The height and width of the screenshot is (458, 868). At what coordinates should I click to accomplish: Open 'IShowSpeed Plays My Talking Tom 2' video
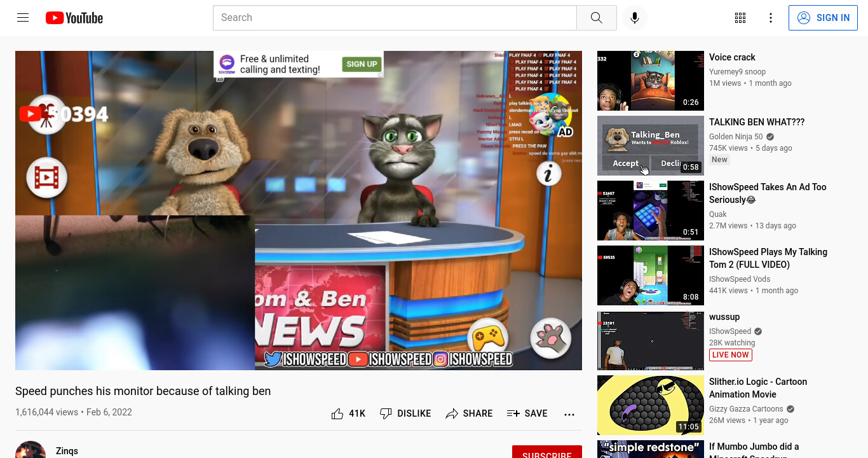[768, 258]
